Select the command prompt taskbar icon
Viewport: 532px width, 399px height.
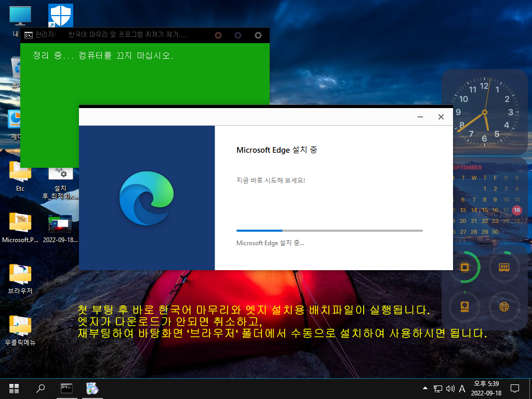[x=66, y=389]
